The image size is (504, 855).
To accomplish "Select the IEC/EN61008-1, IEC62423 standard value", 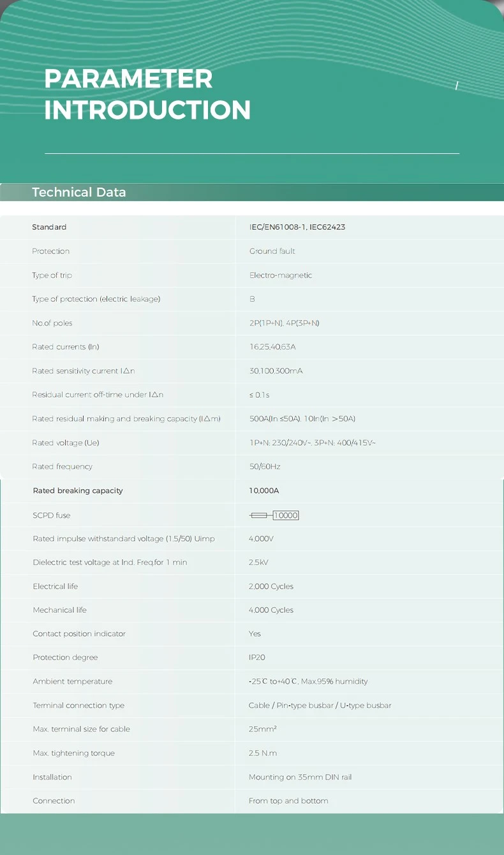I will click(297, 227).
